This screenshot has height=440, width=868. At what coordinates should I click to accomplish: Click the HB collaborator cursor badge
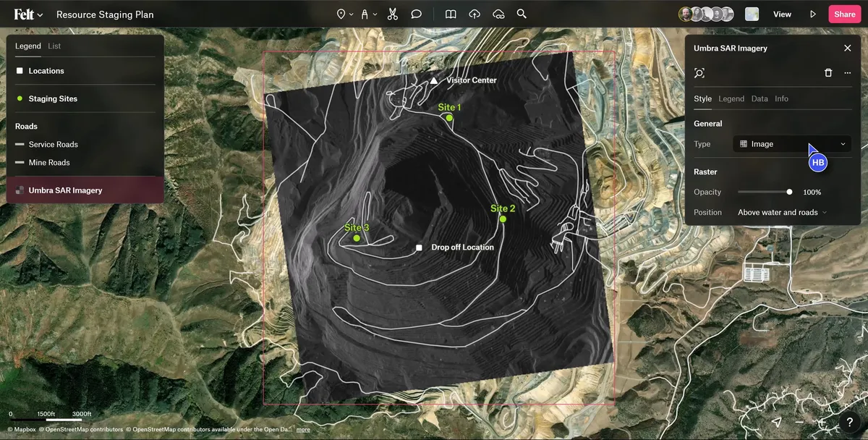[x=817, y=163]
